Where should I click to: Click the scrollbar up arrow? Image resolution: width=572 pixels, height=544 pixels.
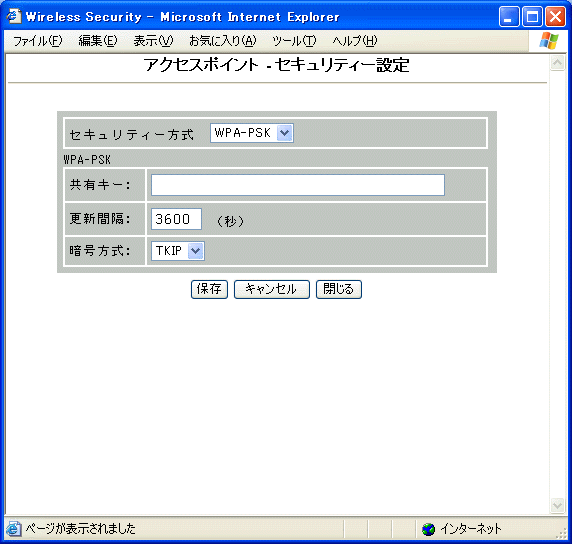pyautogui.click(x=557, y=63)
